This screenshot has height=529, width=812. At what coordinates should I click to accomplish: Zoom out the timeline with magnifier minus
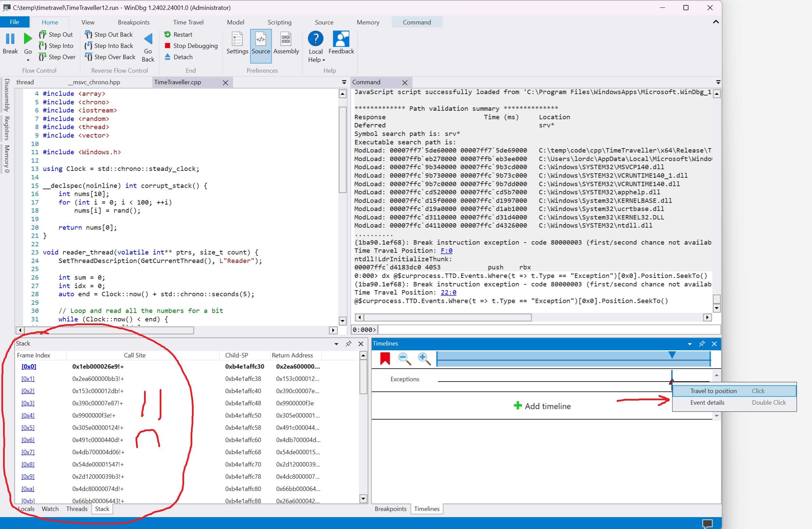404,358
